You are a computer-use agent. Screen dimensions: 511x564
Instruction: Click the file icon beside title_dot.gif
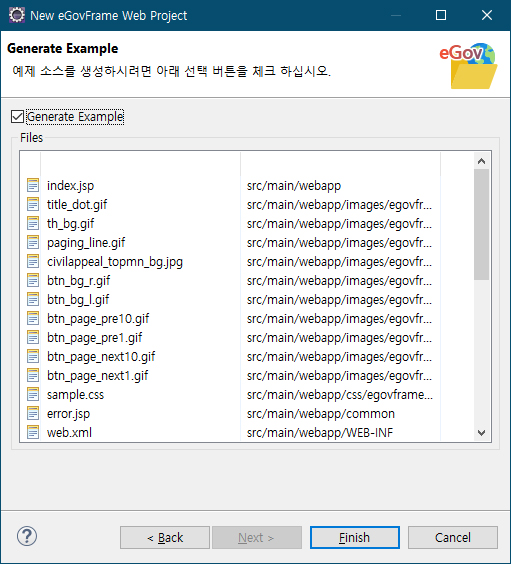click(x=33, y=205)
